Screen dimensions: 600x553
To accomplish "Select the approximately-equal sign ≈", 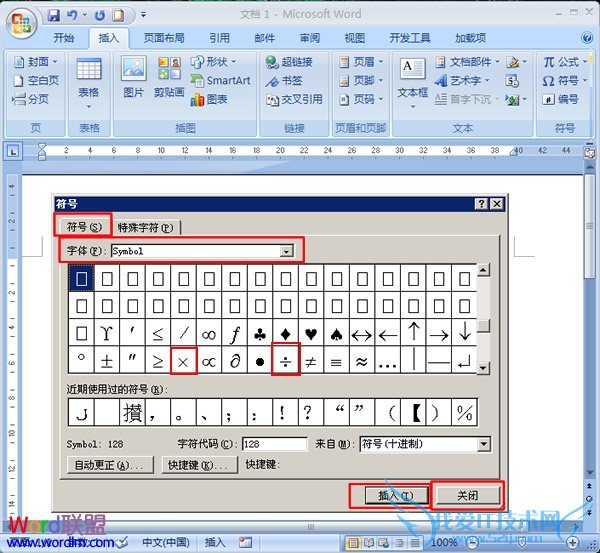I will (362, 361).
